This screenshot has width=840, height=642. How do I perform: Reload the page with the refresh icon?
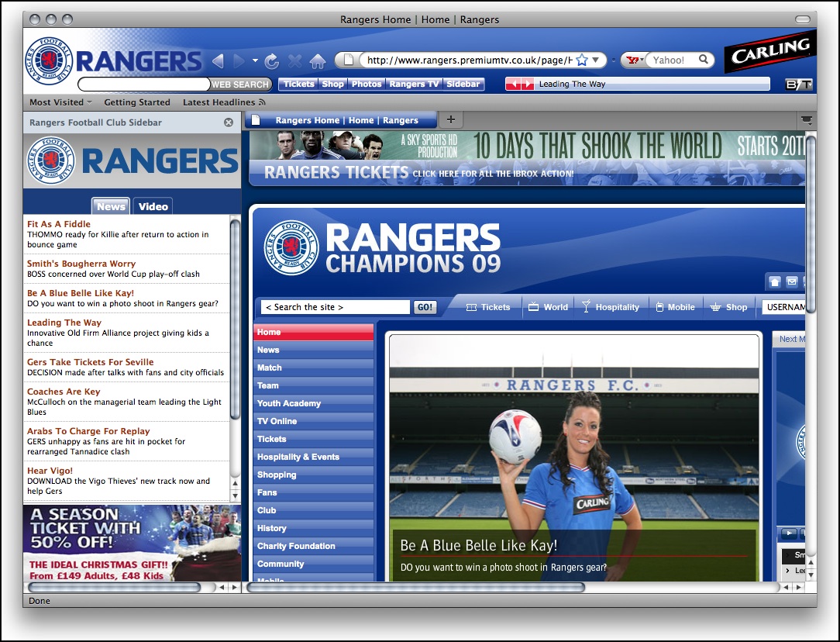(272, 61)
